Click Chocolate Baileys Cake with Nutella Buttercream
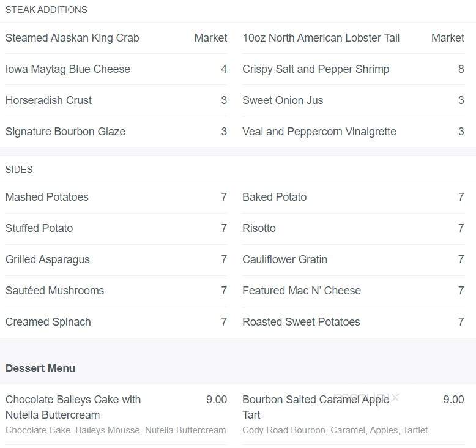476x448 pixels. click(73, 407)
